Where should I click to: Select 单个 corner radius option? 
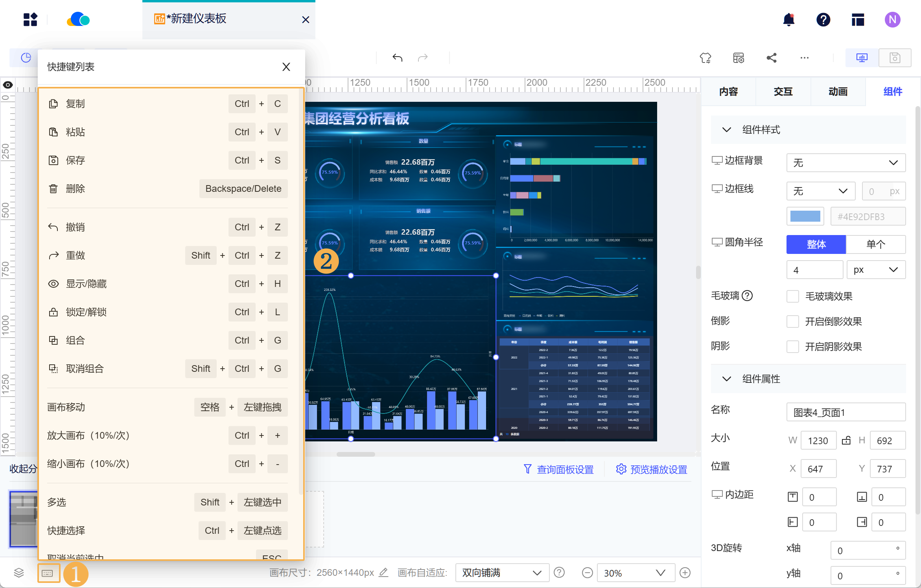pyautogui.click(x=875, y=244)
